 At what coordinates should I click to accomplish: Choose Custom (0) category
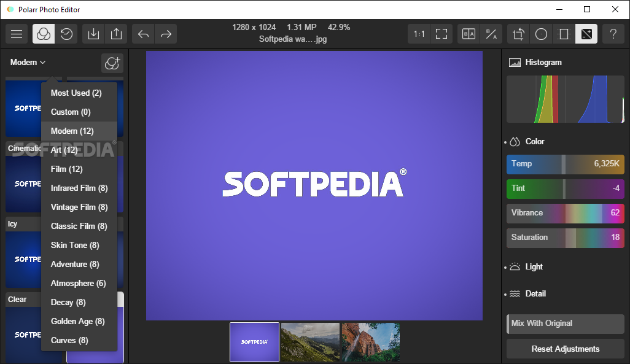(x=79, y=112)
